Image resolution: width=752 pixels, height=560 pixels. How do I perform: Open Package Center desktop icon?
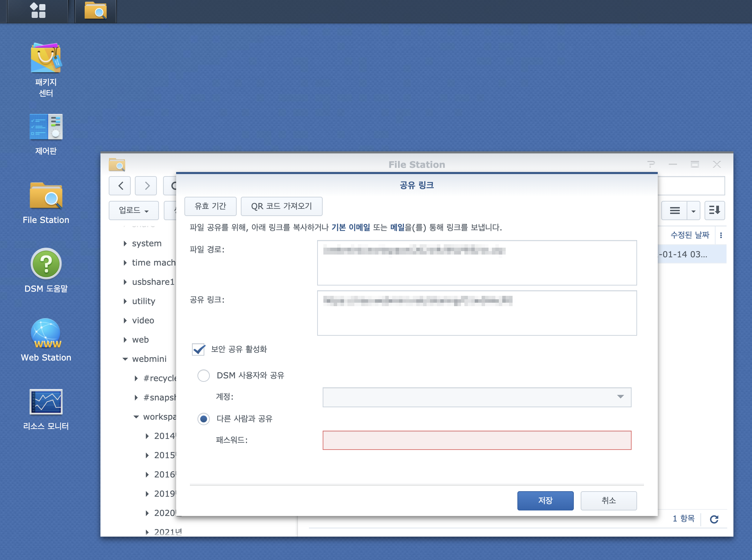pyautogui.click(x=46, y=58)
